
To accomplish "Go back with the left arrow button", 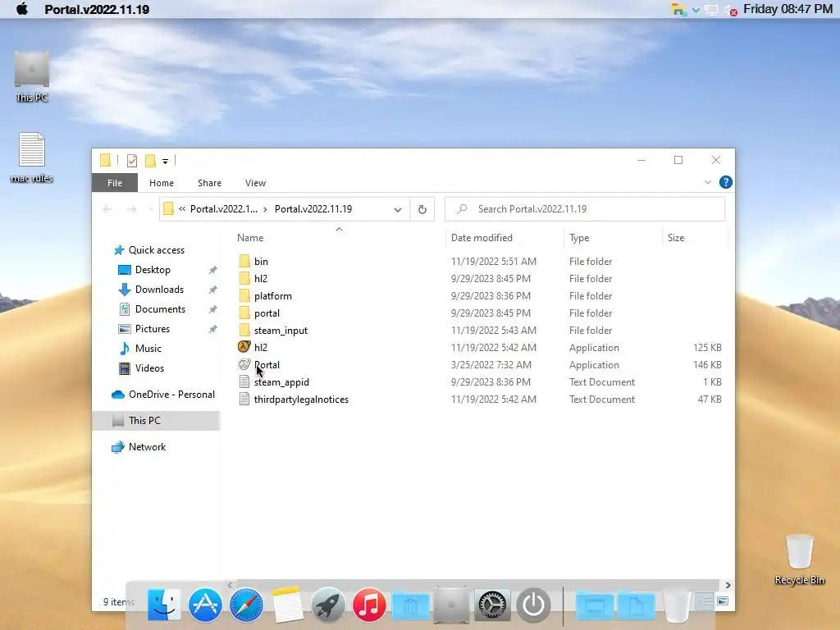I will point(107,209).
